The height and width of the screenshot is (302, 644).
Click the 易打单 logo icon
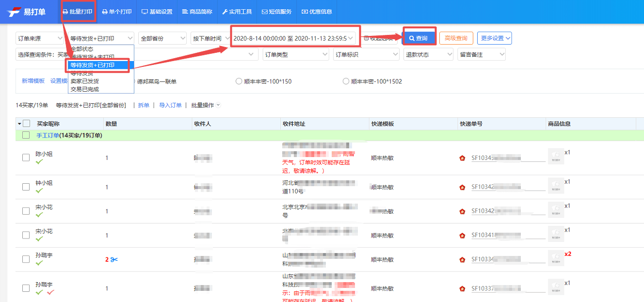pos(14,12)
